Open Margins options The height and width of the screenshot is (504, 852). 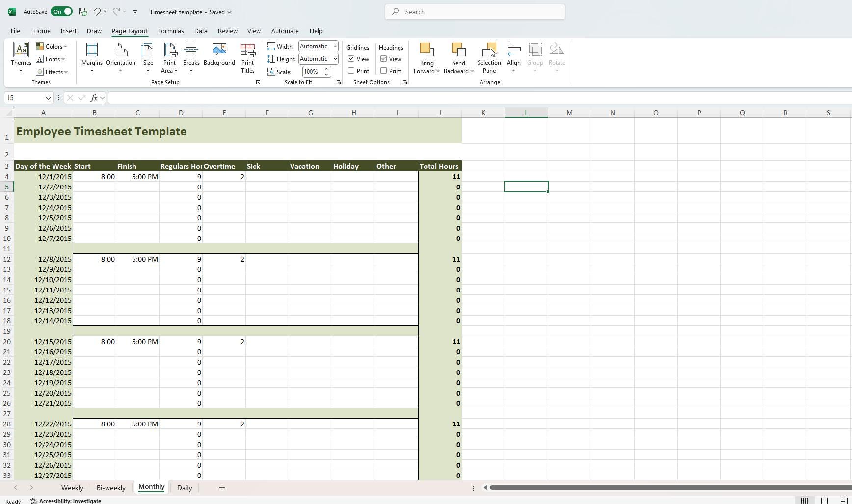click(92, 58)
